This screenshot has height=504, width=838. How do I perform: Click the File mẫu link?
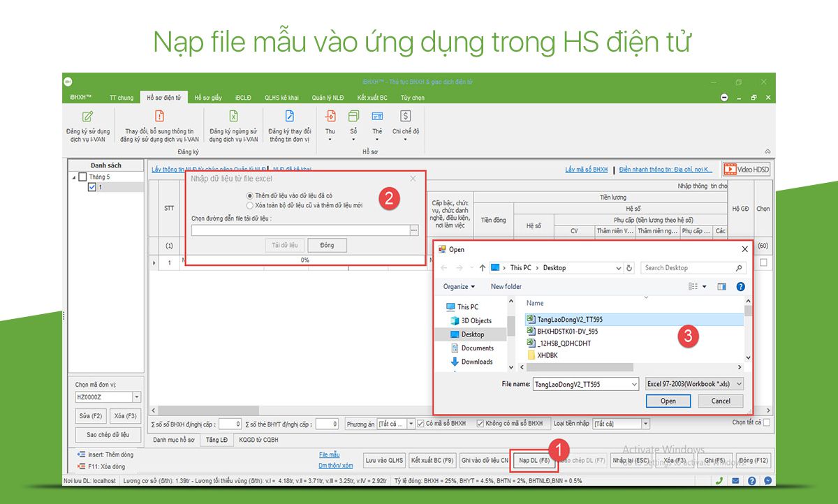[329, 454]
